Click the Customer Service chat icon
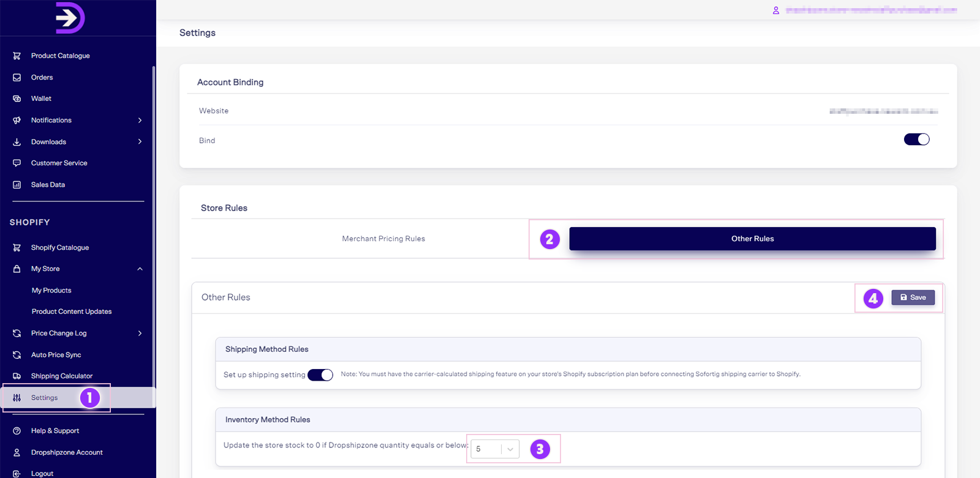Image resolution: width=980 pixels, height=478 pixels. tap(17, 163)
